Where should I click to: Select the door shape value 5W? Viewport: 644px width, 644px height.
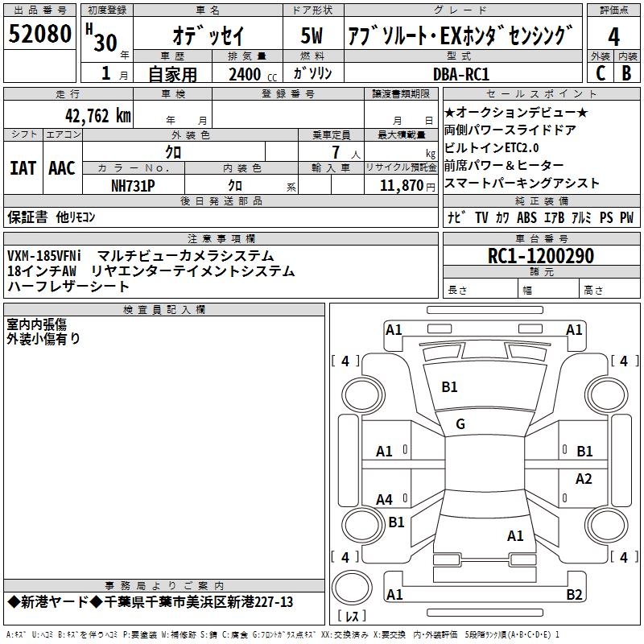pos(312,35)
